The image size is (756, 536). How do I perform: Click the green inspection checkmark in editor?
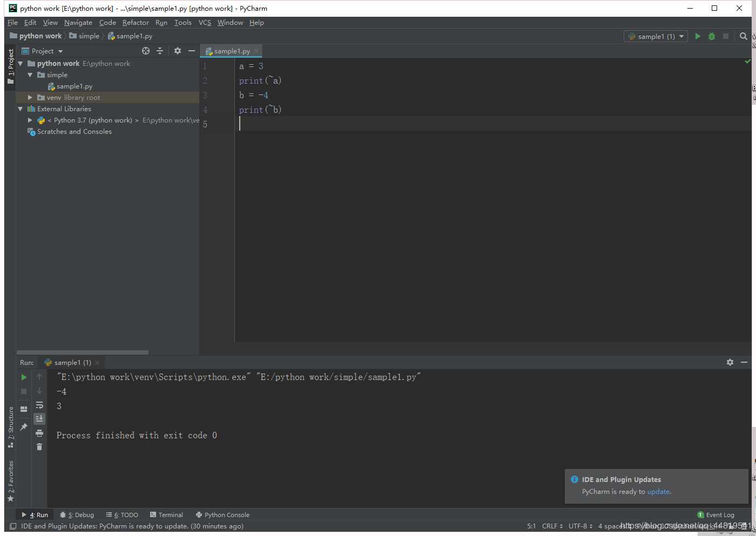[747, 62]
